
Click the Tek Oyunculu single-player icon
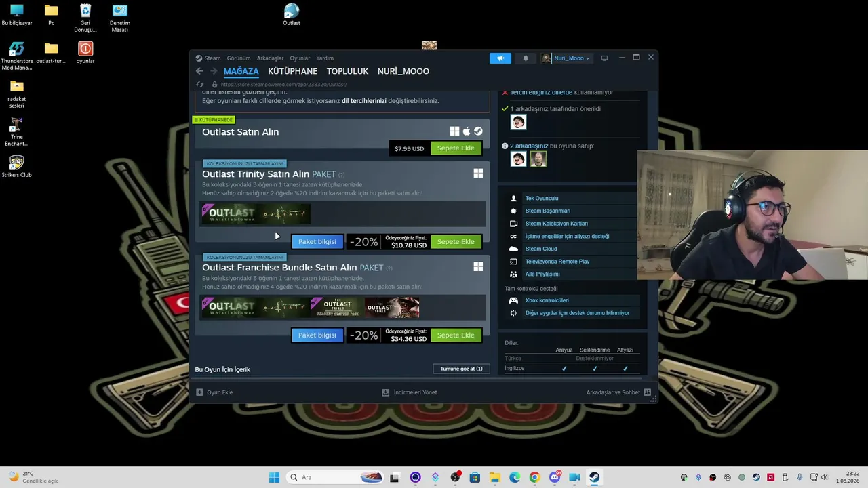(x=513, y=199)
